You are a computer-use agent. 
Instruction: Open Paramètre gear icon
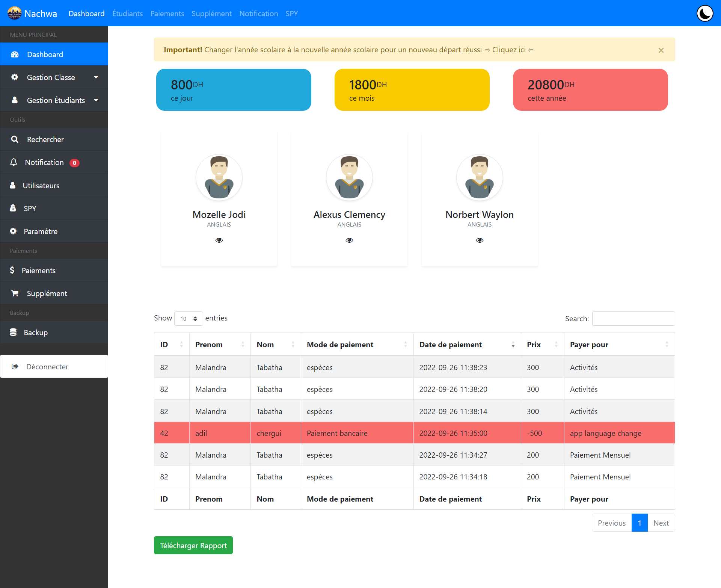click(13, 231)
